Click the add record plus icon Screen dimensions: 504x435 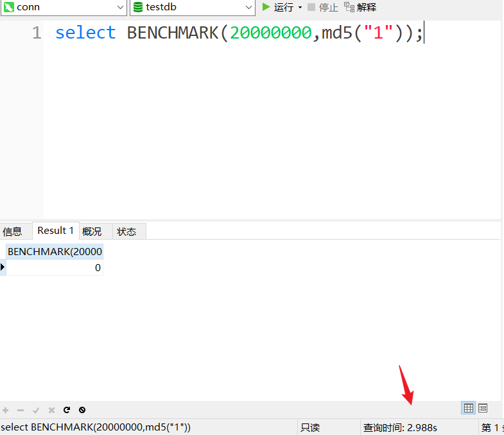point(6,410)
